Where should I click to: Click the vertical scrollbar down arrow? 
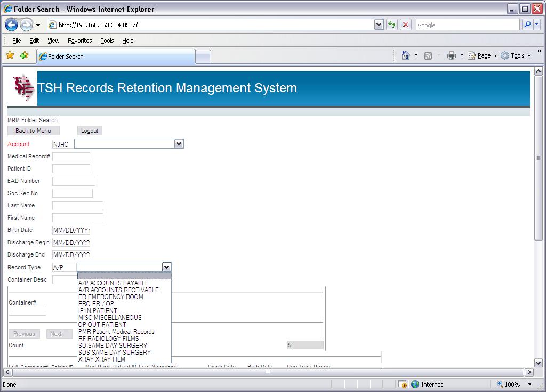[x=539, y=363]
